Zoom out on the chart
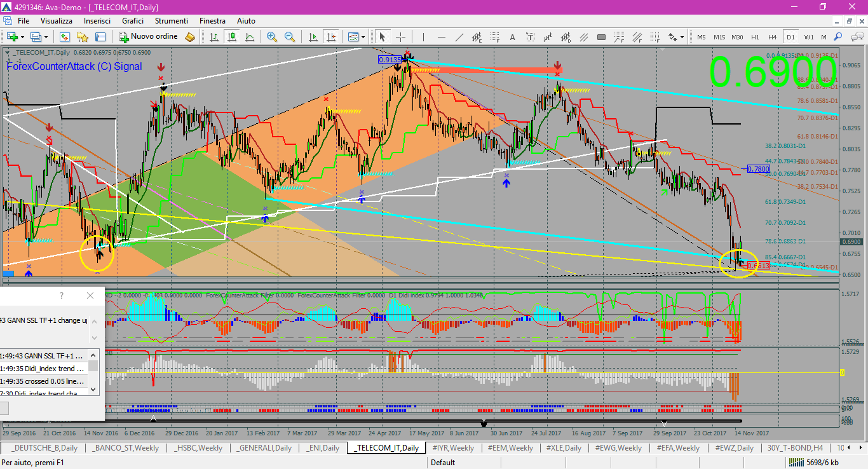The image size is (868, 469). click(x=290, y=37)
